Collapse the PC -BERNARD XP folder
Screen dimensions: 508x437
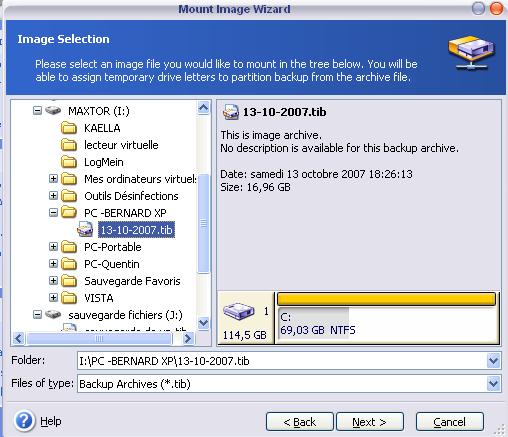53,213
